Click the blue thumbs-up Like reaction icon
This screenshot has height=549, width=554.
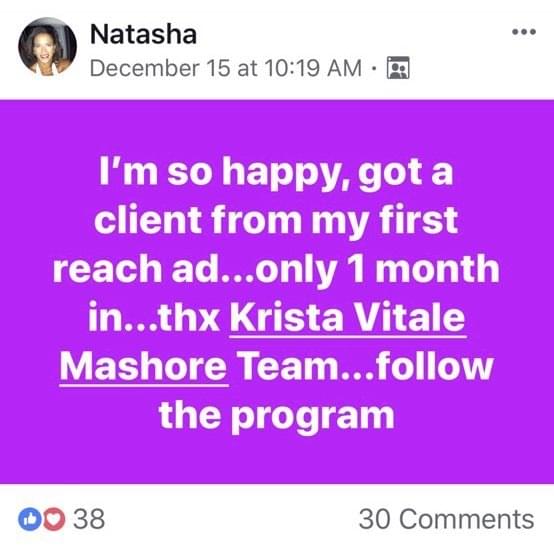30,519
